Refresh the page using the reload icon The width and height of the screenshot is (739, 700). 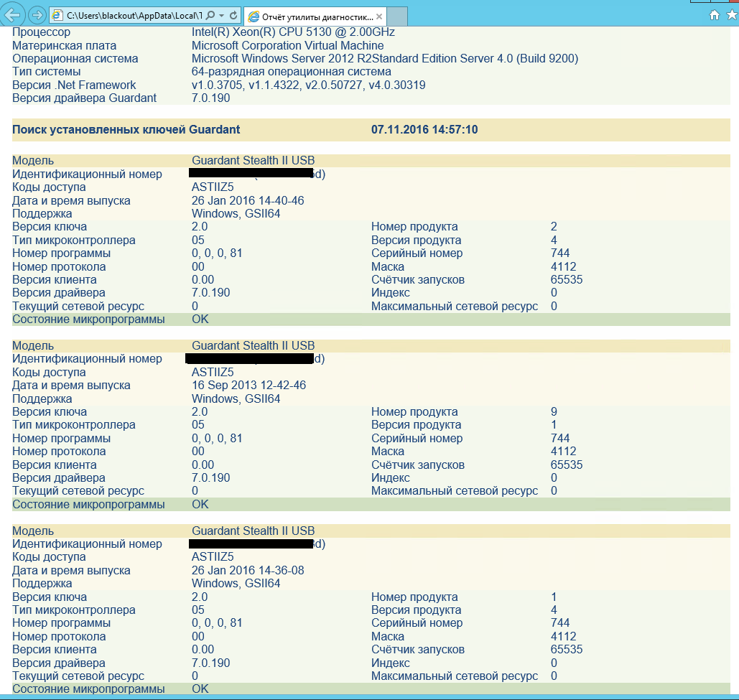(x=235, y=15)
